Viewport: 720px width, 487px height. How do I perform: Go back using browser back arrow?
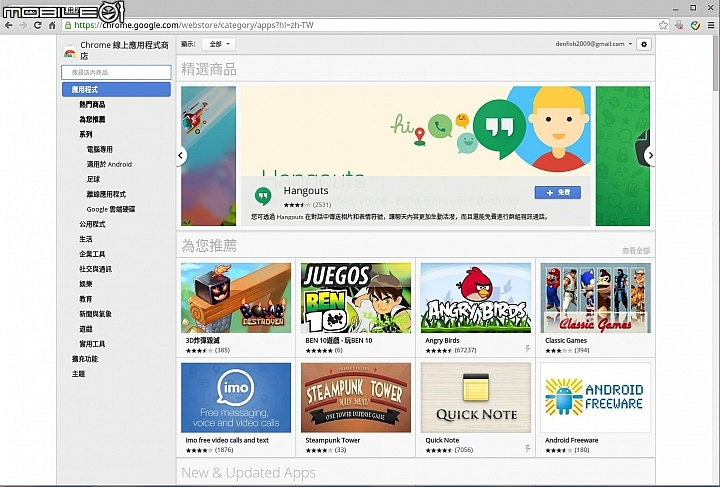pos(8,25)
